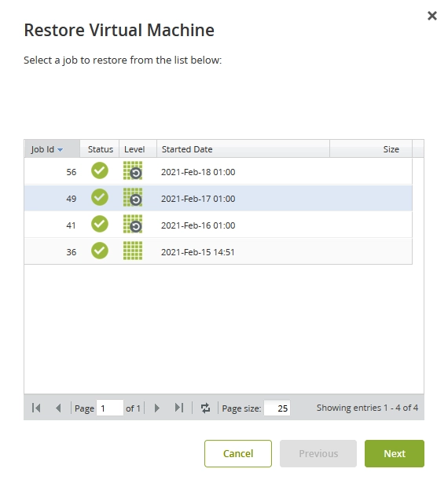Click the Job Id column header
The image size is (448, 487).
pos(52,149)
